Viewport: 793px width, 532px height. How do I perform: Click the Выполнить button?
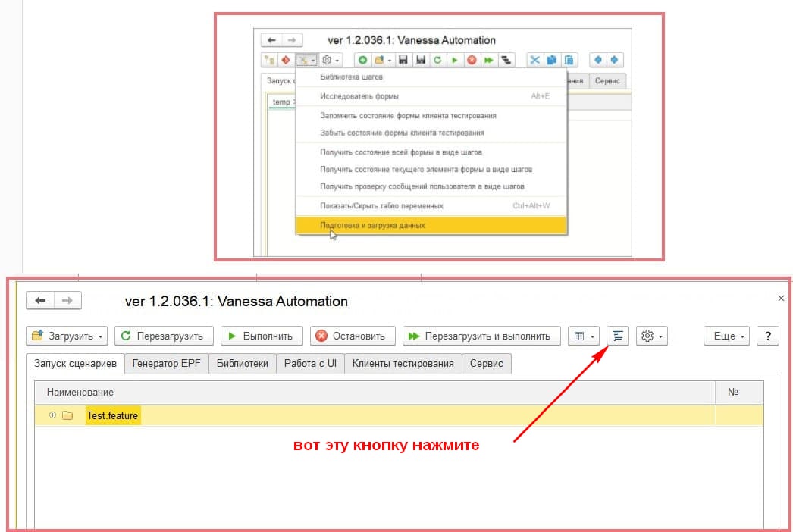[x=262, y=336]
